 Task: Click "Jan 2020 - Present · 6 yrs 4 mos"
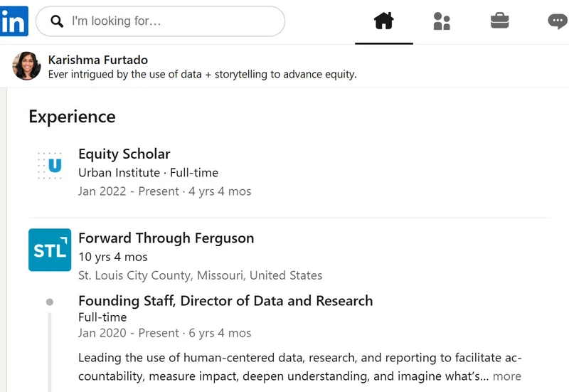[x=165, y=333]
